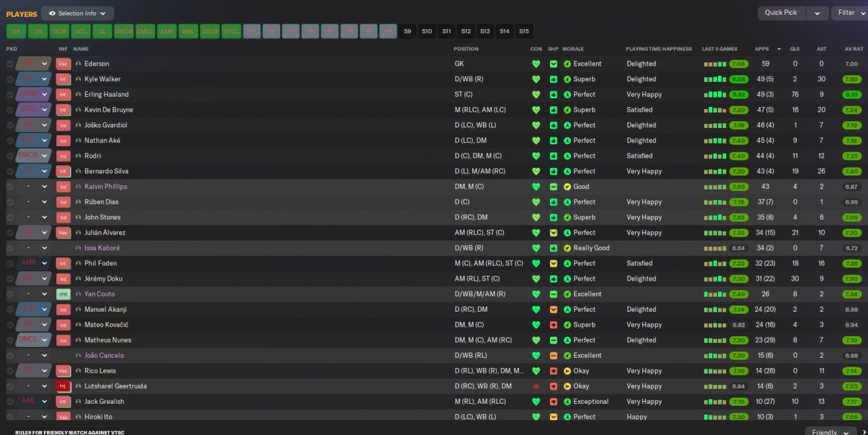The width and height of the screenshot is (868, 435).
Task: Sort by the MORALE column header
Action: point(573,49)
